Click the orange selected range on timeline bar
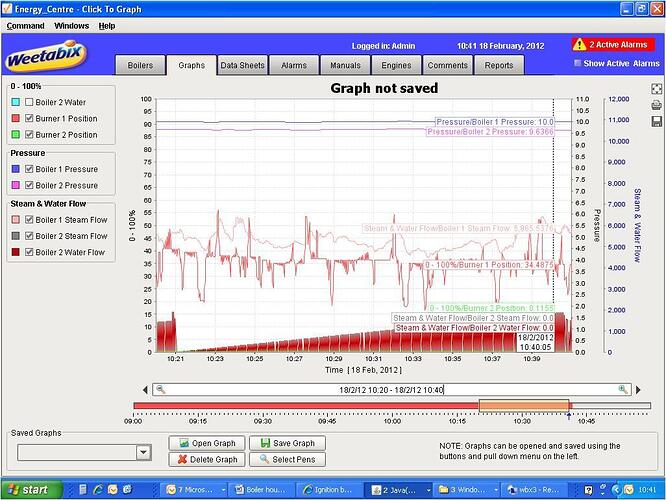This screenshot has height=500, width=666. pyautogui.click(x=524, y=405)
